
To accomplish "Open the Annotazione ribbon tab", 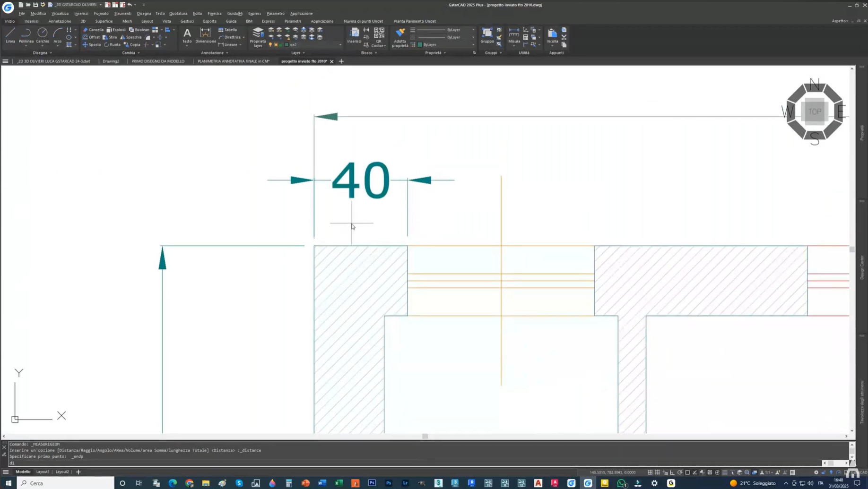I will [x=60, y=21].
